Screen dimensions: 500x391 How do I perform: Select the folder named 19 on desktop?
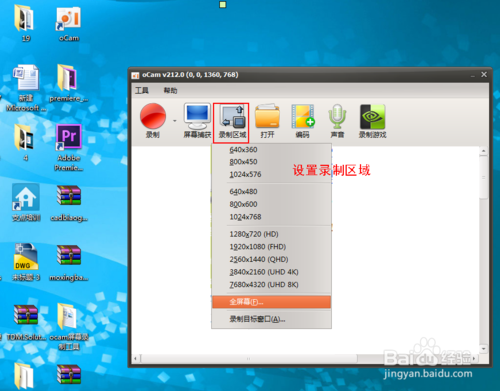pyautogui.click(x=25, y=24)
